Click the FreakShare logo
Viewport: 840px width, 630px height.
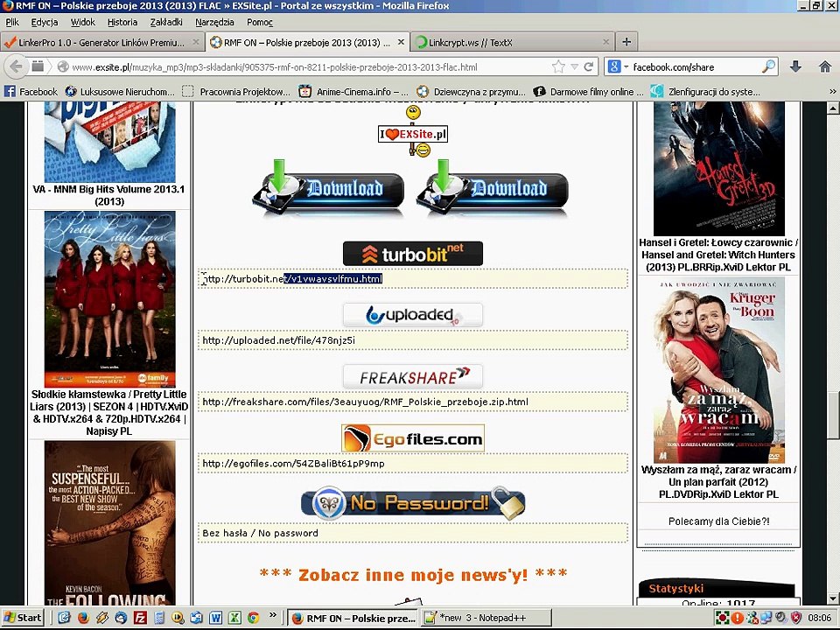[x=412, y=376]
